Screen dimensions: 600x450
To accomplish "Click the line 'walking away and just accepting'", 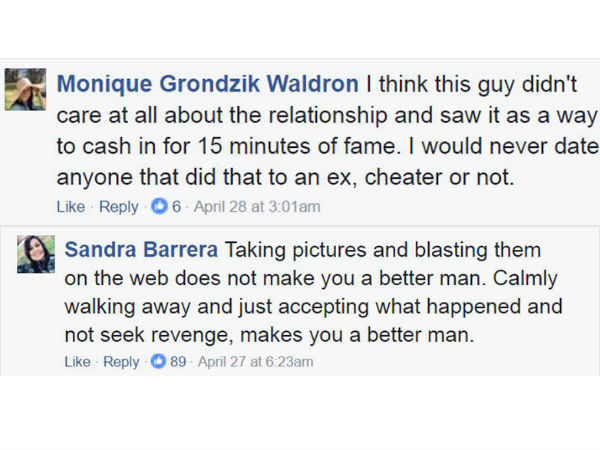I will coord(217,307).
